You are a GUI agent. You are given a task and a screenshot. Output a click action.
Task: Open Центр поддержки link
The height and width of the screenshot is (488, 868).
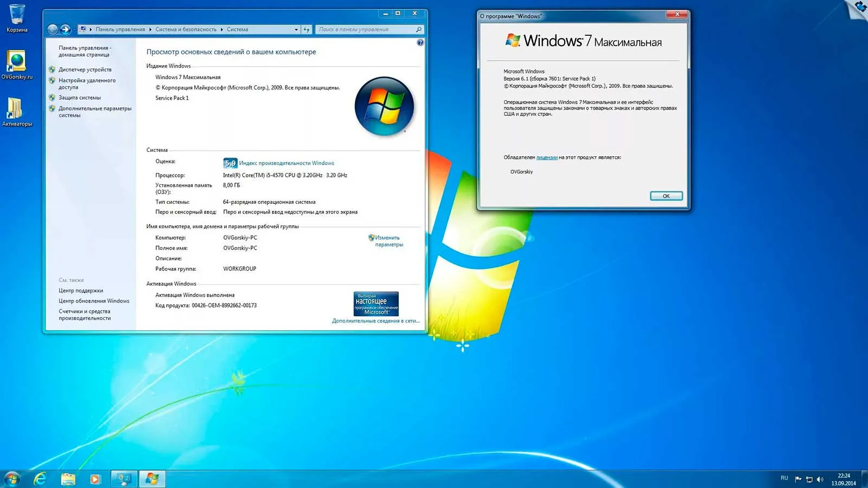click(x=81, y=291)
